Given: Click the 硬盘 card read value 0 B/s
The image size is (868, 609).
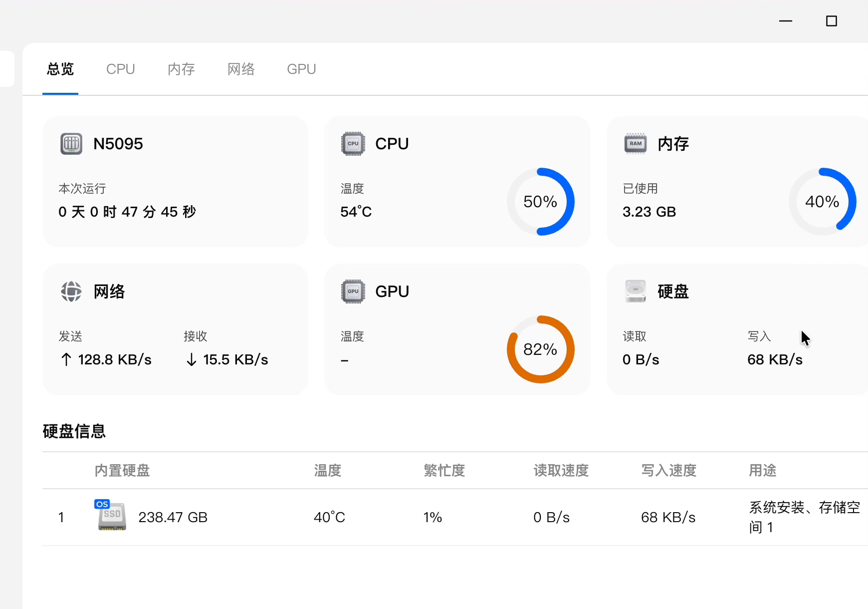Looking at the screenshot, I should pos(641,360).
